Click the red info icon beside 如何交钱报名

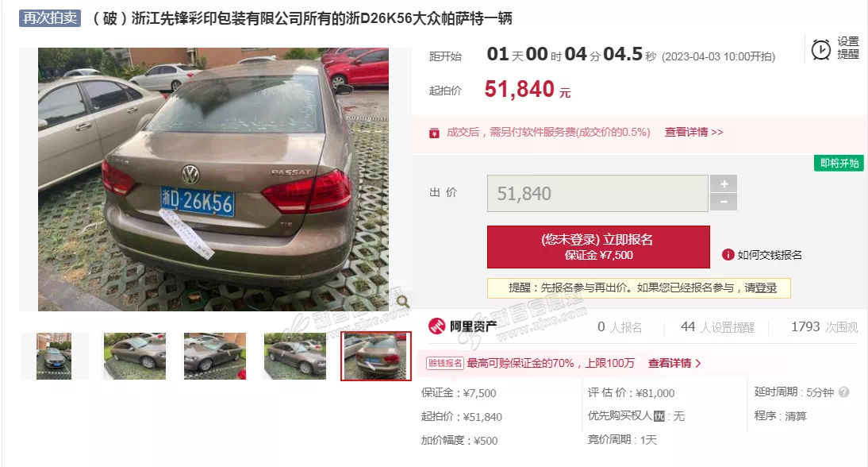728,255
